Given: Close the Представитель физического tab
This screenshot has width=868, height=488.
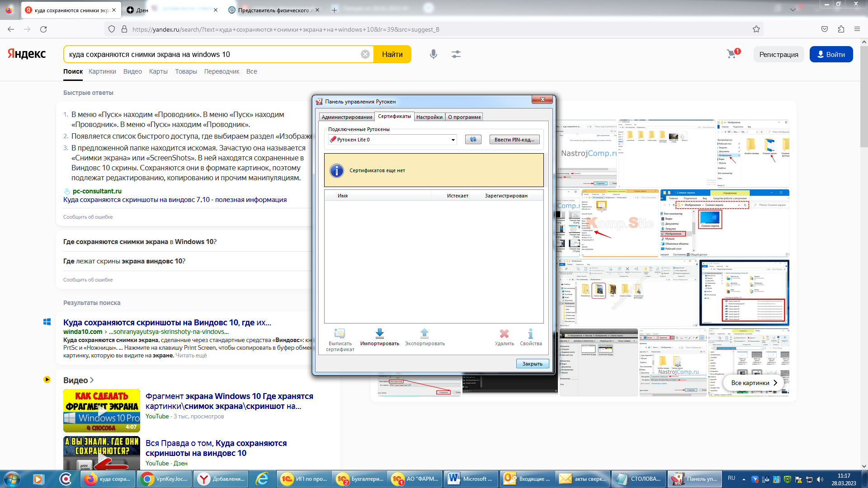Looking at the screenshot, I should click(x=317, y=10).
